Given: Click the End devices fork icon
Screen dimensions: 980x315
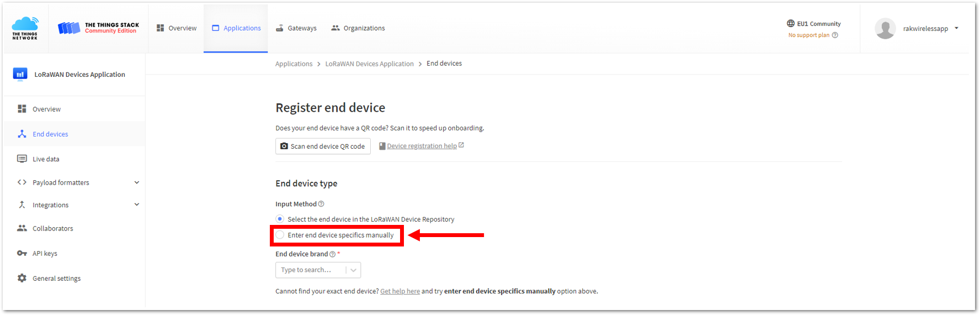Looking at the screenshot, I should point(22,134).
